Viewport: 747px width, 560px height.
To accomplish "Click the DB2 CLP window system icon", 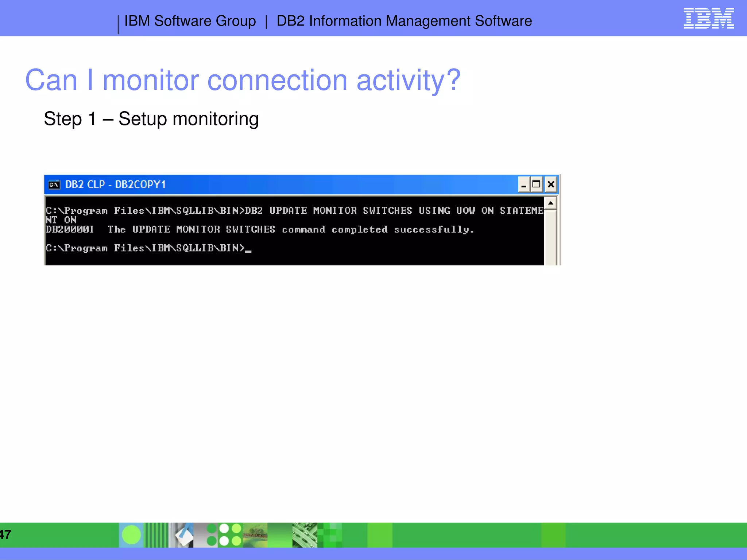I will [54, 184].
